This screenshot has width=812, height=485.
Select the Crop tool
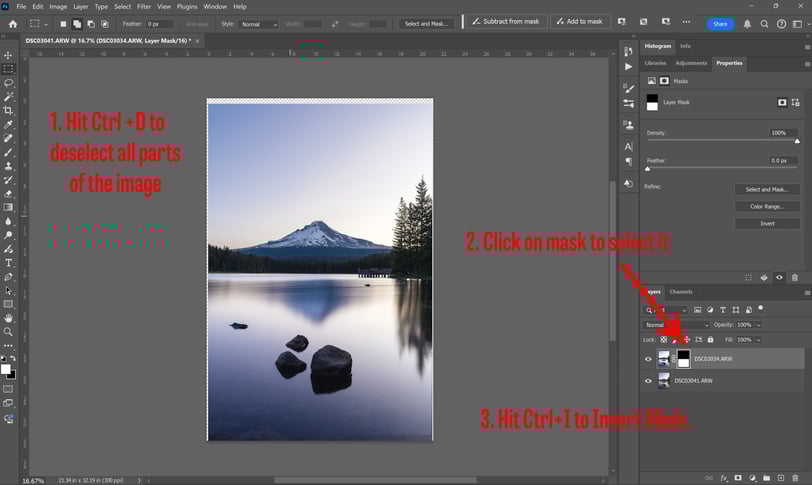point(8,110)
